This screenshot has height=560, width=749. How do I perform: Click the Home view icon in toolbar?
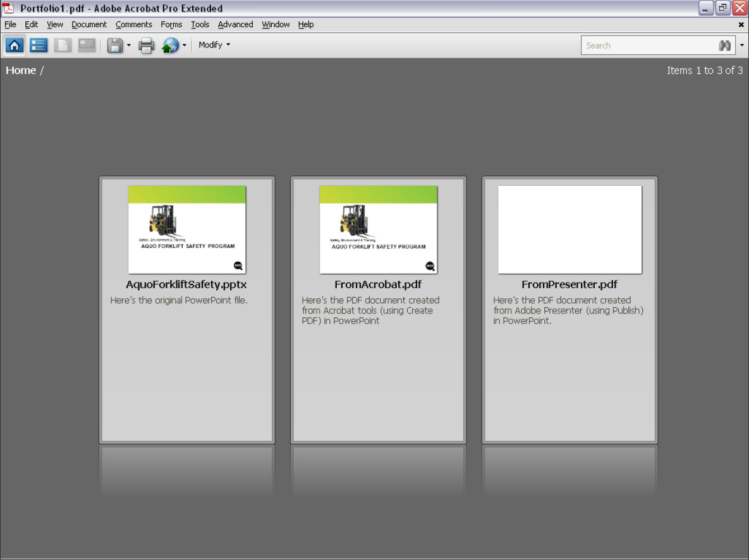pos(15,46)
